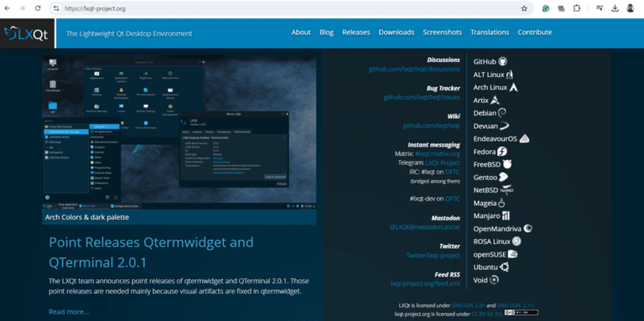Open the Contribute menu item

pos(535,33)
